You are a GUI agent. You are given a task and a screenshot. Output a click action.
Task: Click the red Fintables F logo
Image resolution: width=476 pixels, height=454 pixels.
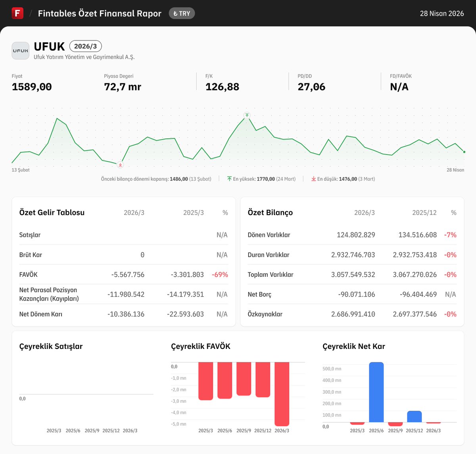click(17, 13)
